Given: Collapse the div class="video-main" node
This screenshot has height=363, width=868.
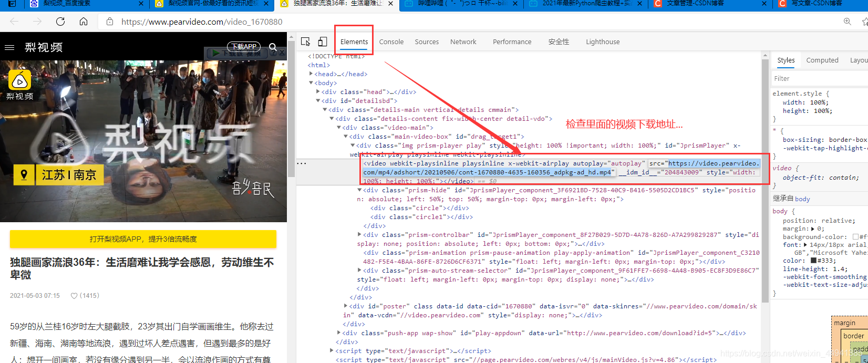Looking at the screenshot, I should click(339, 128).
